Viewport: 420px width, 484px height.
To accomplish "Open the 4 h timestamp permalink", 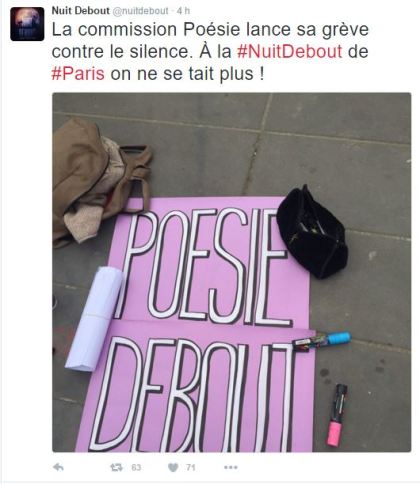I will point(183,11).
